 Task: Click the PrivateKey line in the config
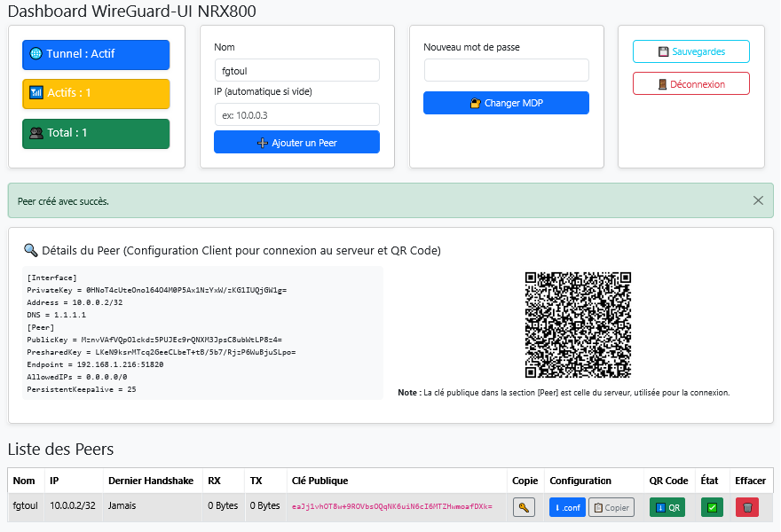tap(157, 290)
